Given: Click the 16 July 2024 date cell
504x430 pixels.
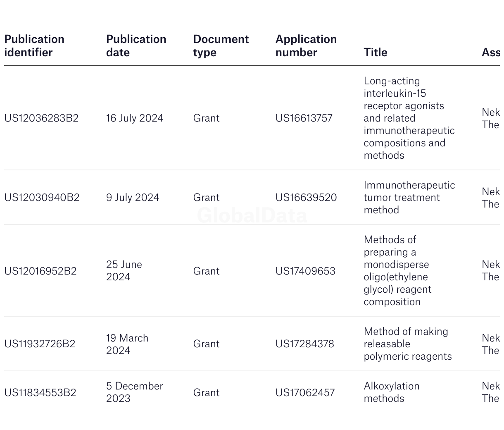Looking at the screenshot, I should 135,118.
